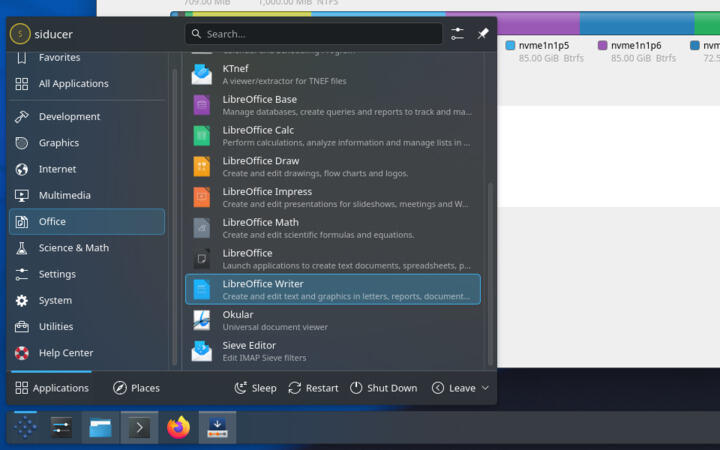This screenshot has width=720, height=450.
Task: Open the Settings category
Action: pyautogui.click(x=87, y=274)
